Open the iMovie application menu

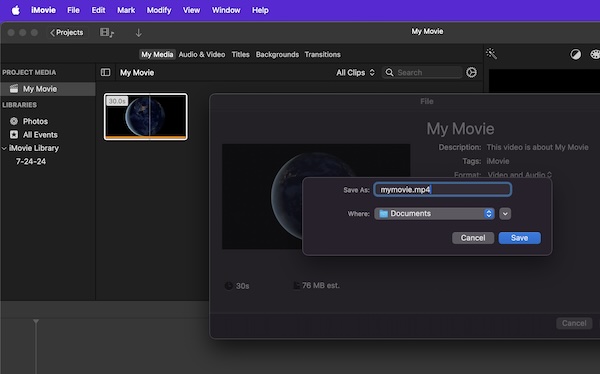(x=43, y=10)
